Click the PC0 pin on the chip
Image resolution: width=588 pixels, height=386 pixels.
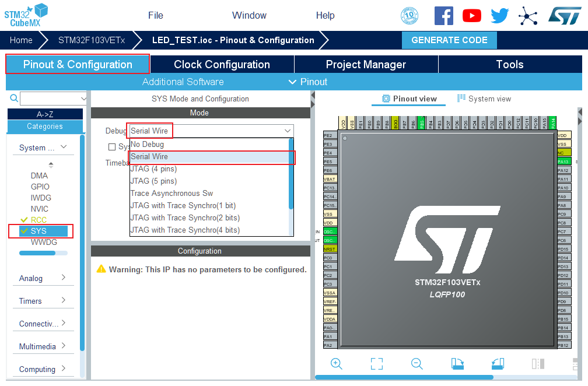330,258
